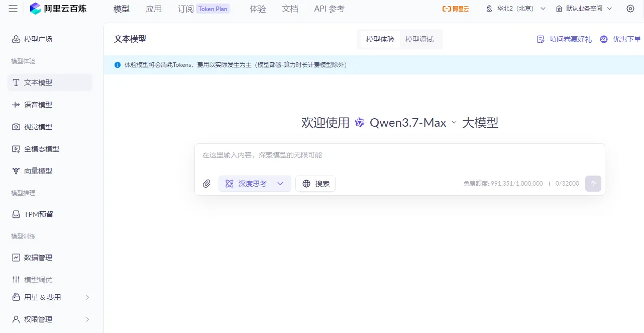Click the 用量 & 费用 wallet icon
Screen dimensions: 644x333
click(x=16, y=297)
